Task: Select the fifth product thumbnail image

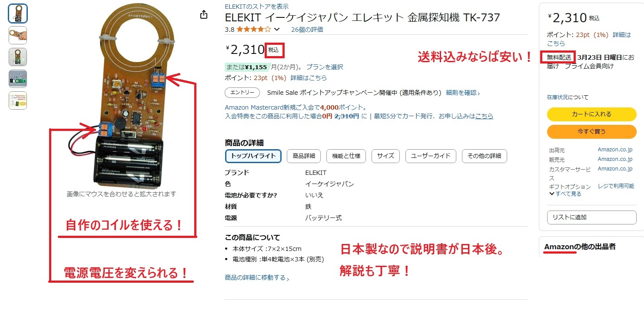Action: pyautogui.click(x=18, y=100)
